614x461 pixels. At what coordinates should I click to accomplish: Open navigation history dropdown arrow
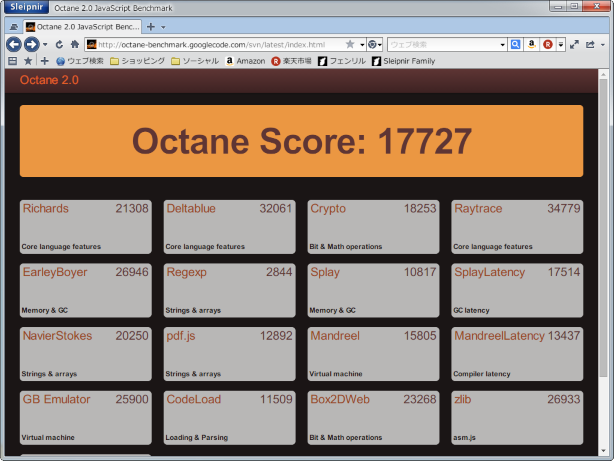point(45,45)
